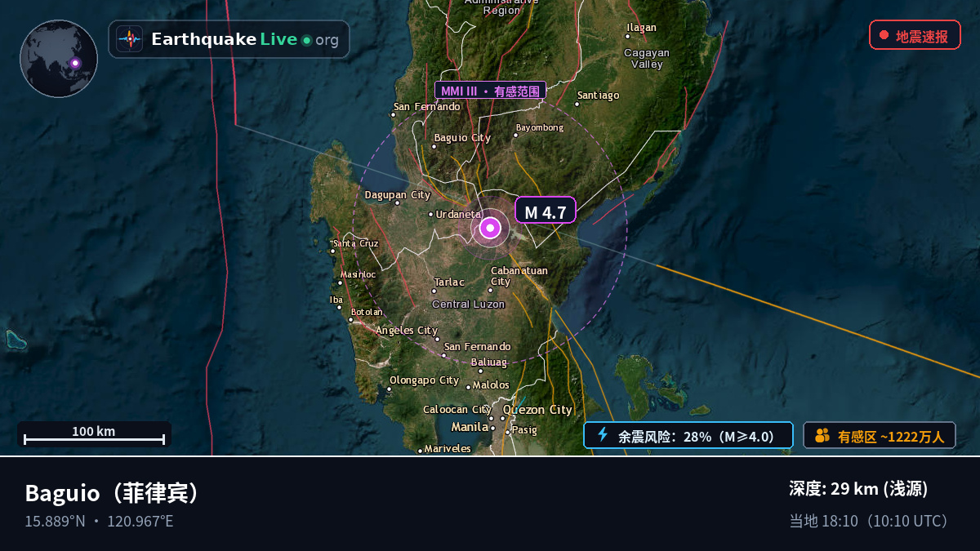Click the Cagayan Valley region label
The height and width of the screenshot is (551, 980).
coord(647,58)
